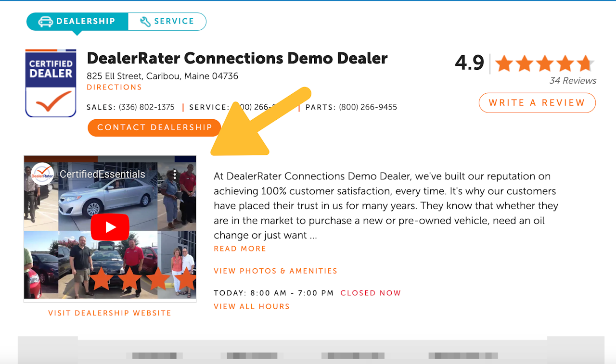This screenshot has height=364, width=616.
Task: Click the first orange rating star
Action: coord(504,63)
